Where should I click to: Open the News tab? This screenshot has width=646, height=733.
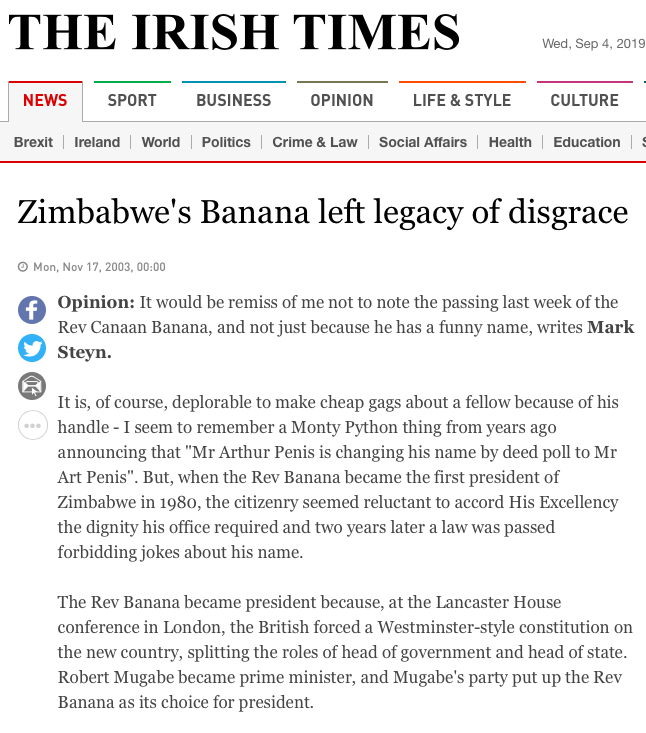click(45, 100)
